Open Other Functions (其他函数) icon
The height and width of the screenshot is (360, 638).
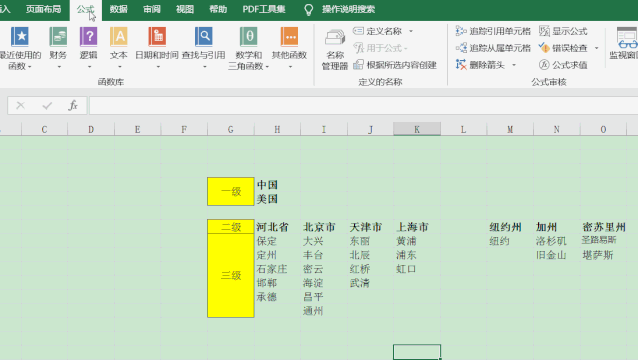pyautogui.click(x=289, y=37)
